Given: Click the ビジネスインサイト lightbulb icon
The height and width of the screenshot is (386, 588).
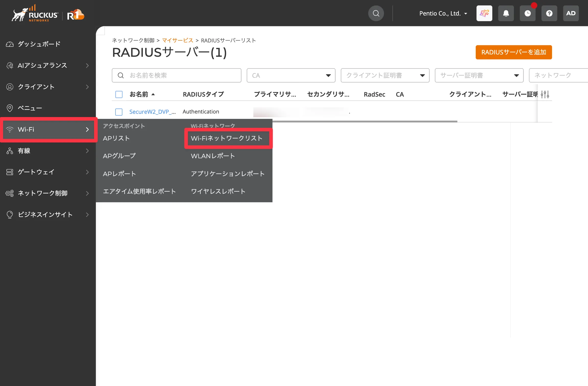Looking at the screenshot, I should [10, 215].
